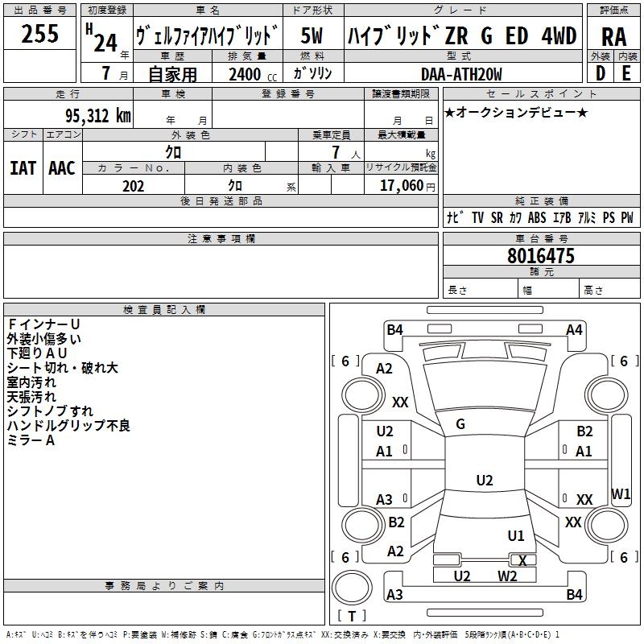Click the 乗車定員 header
644x644 pixels.
(331, 135)
